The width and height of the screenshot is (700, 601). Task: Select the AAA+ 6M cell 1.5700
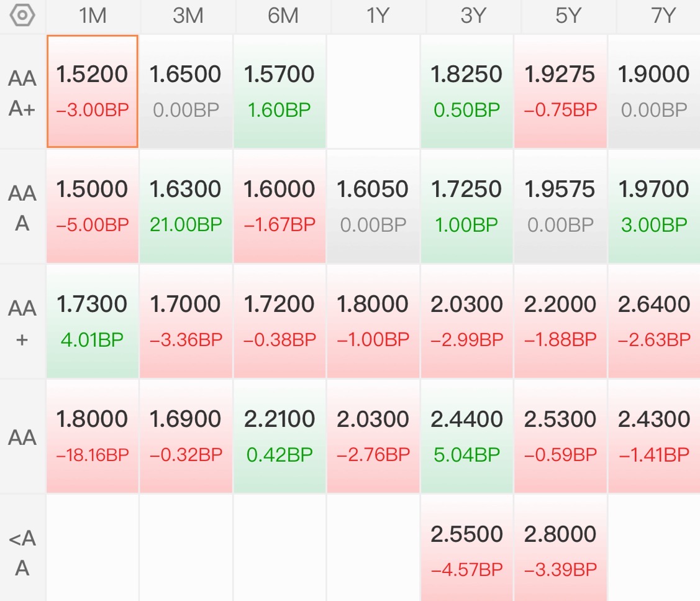[x=280, y=91]
